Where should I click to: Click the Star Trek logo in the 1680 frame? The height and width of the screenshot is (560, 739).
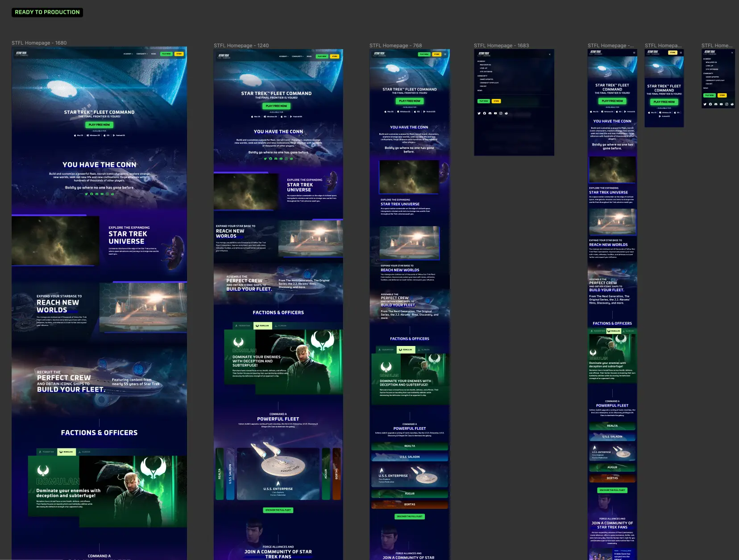point(22,54)
